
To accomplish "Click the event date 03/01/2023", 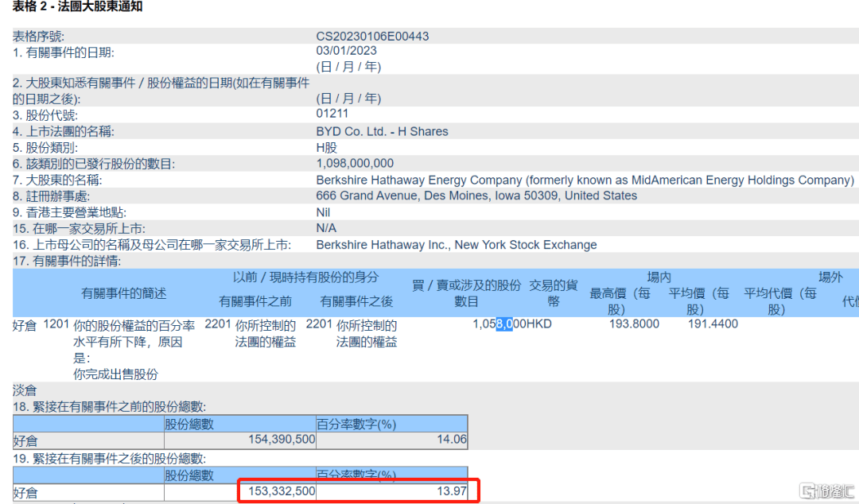I will [346, 51].
